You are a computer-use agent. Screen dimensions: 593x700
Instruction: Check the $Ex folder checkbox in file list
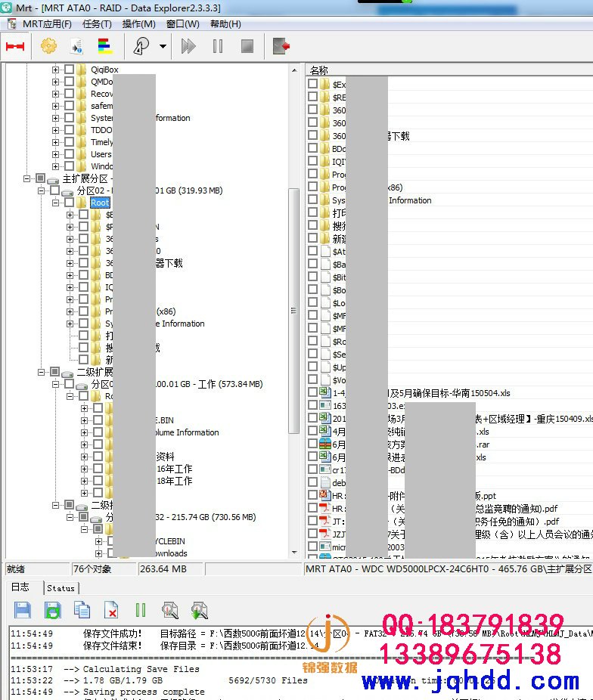click(312, 83)
